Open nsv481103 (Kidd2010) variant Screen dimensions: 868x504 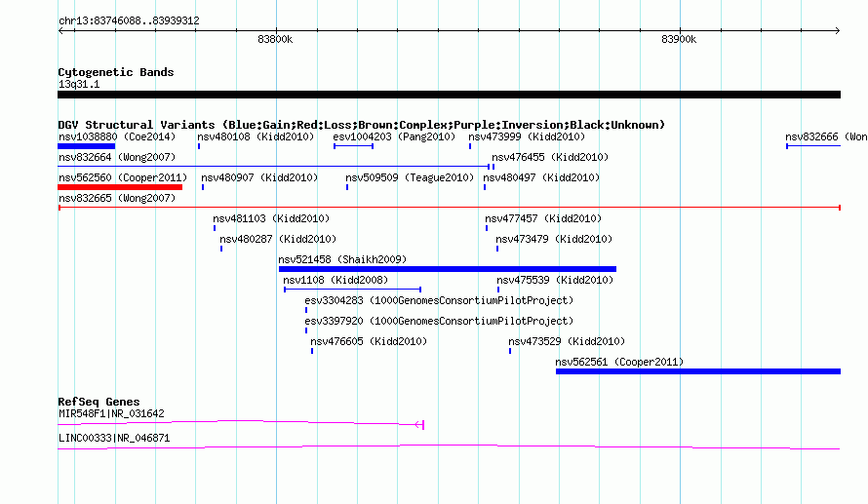click(271, 218)
